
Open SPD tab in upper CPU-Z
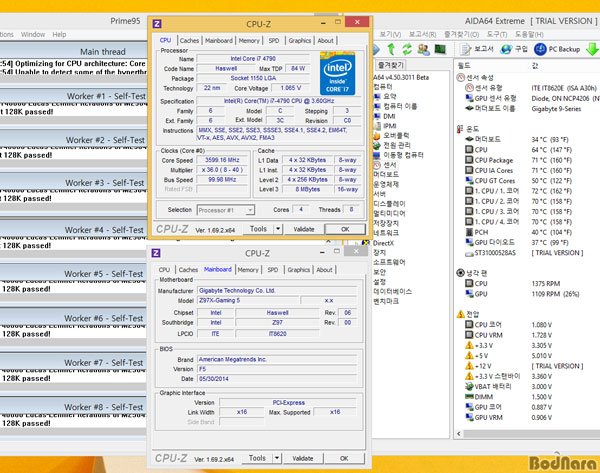click(x=274, y=41)
